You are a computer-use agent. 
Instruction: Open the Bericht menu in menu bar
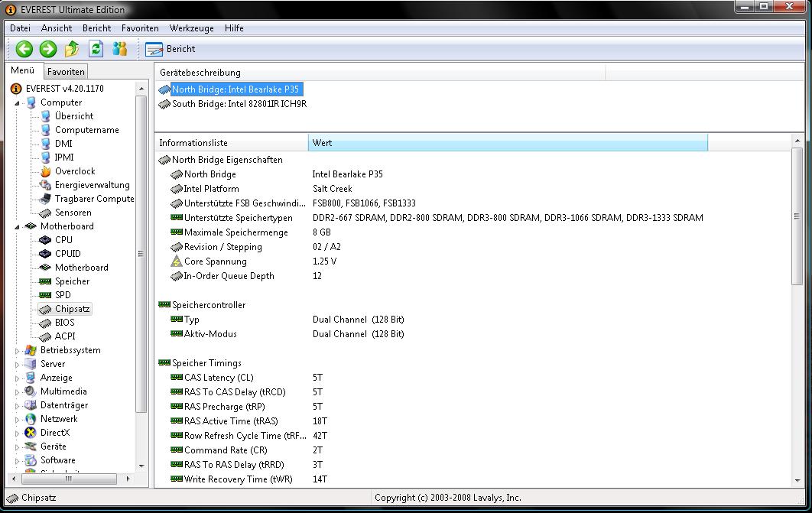(97, 28)
